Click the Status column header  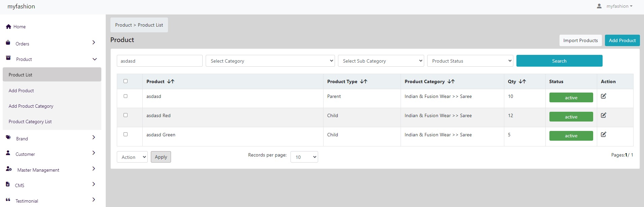click(556, 81)
